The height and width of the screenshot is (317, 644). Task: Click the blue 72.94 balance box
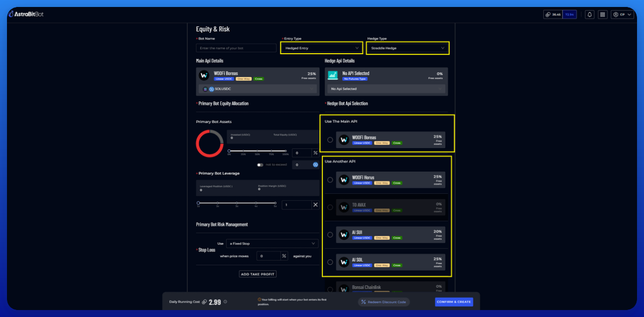(570, 14)
